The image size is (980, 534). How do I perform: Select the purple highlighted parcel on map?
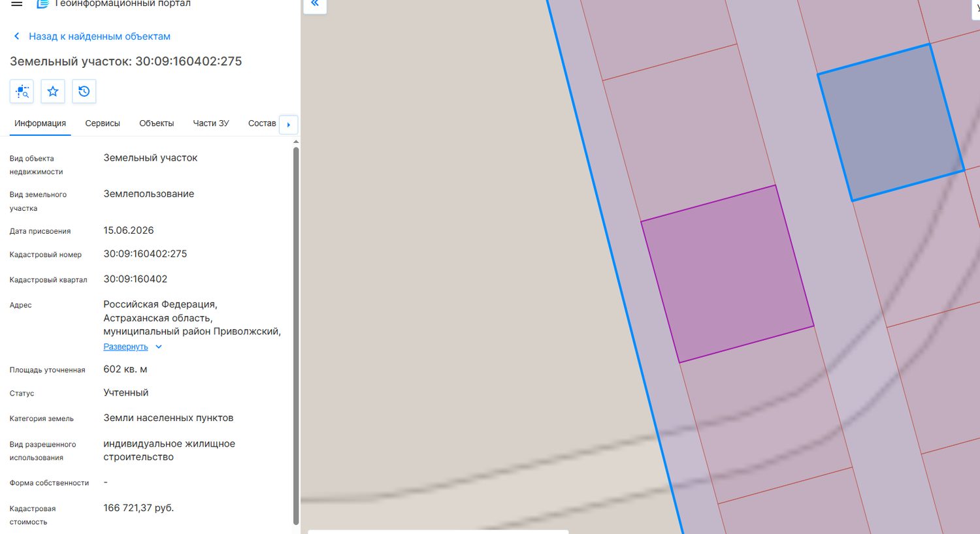click(x=727, y=274)
